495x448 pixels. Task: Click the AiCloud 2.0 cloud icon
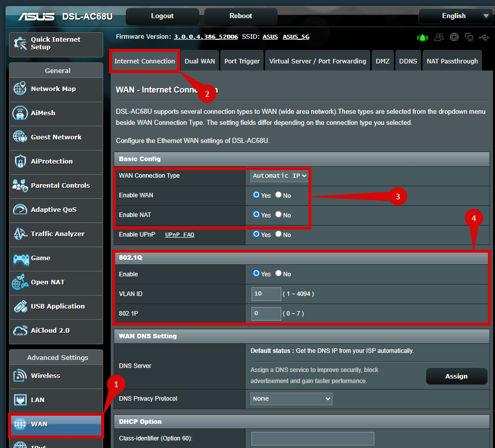[x=20, y=331]
